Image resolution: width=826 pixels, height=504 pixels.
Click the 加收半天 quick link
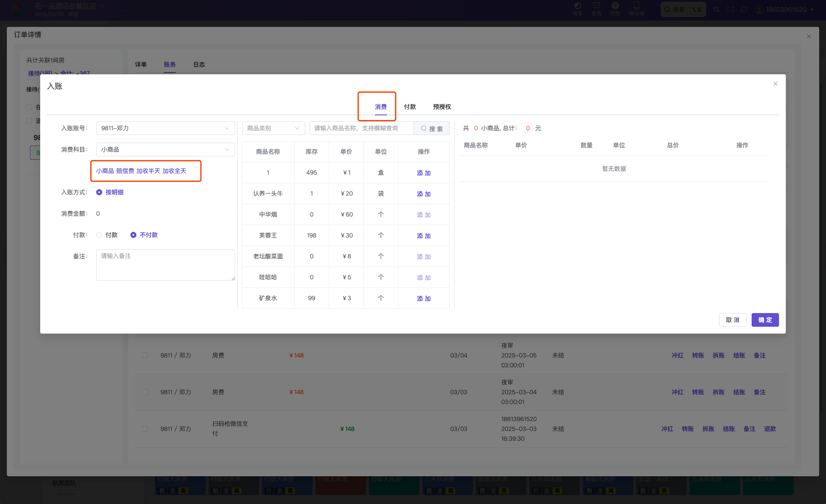click(x=148, y=171)
